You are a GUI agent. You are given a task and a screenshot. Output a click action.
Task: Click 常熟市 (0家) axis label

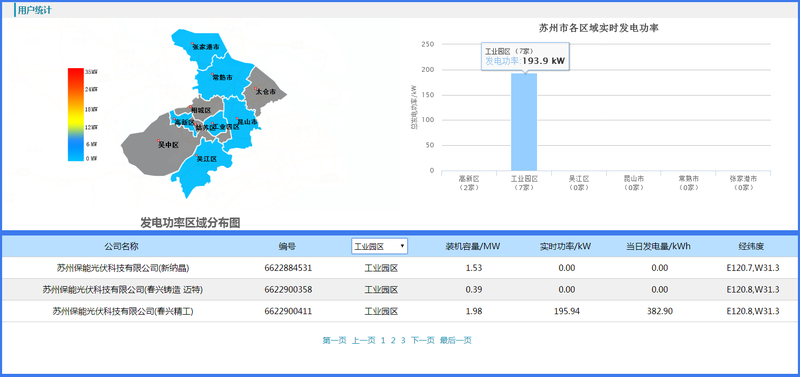coord(688,183)
